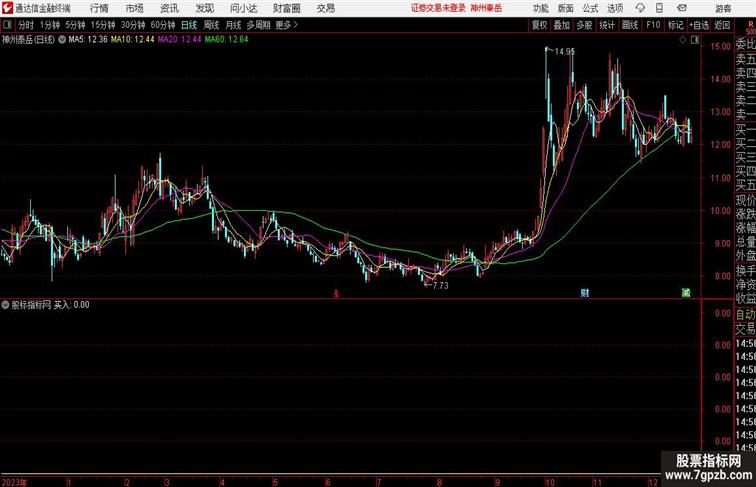The image size is (756, 487).
Task: Click the 复权 button
Action: click(x=540, y=25)
